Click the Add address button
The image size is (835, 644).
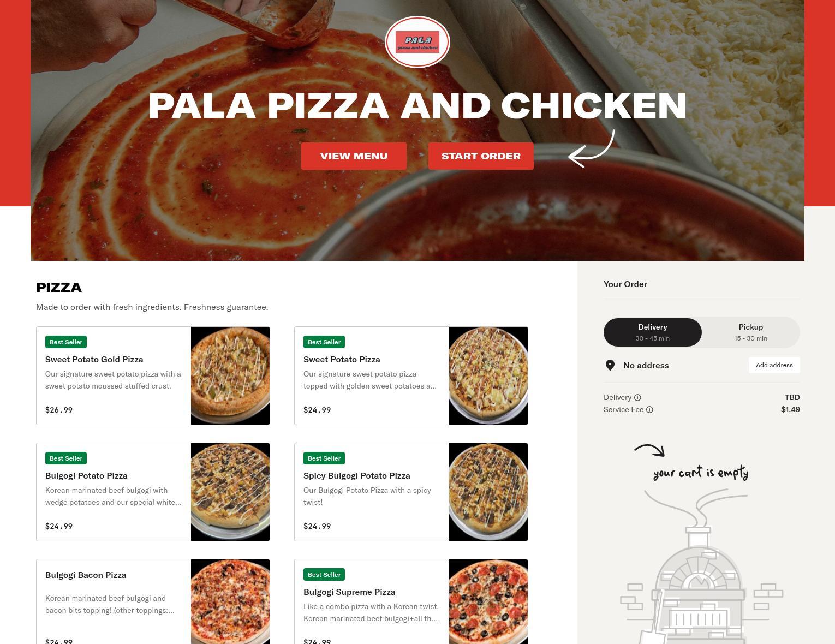click(774, 365)
